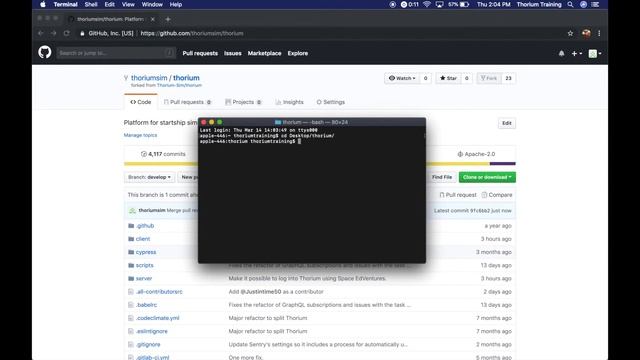This screenshot has height=360, width=640.
Task: Switch to the Settings tab
Action: point(331,102)
